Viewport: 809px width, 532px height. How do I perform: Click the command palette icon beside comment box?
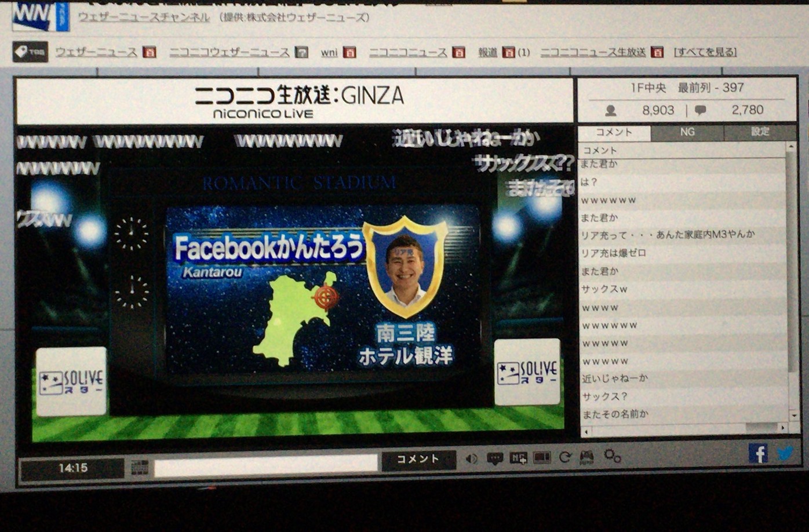(140, 467)
